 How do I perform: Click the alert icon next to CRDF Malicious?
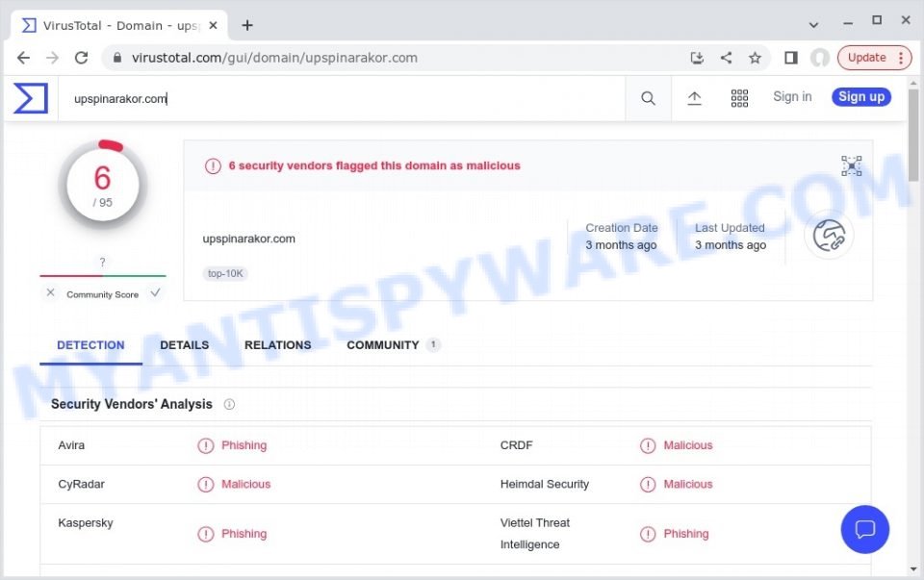[x=648, y=445]
